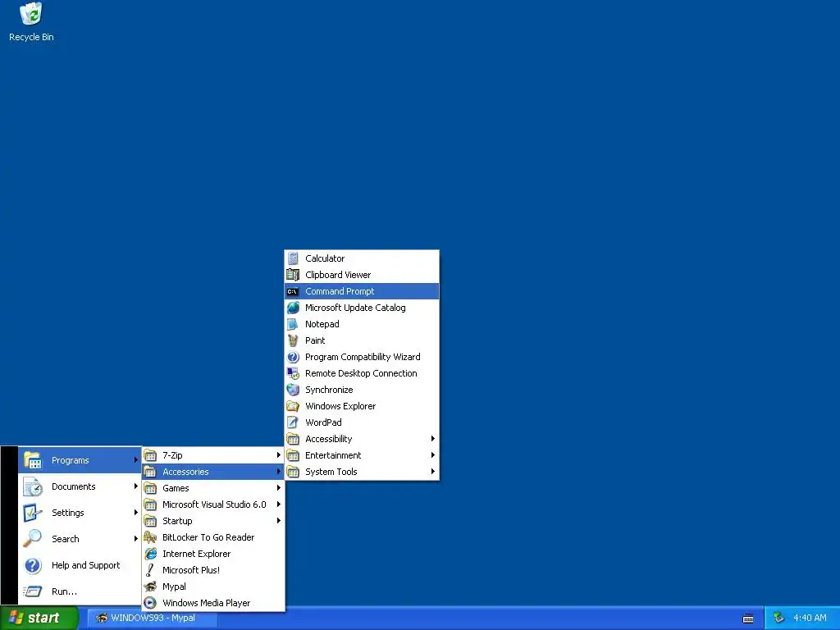The width and height of the screenshot is (840, 630).
Task: Click the Paint brush-cup icon
Action: (293, 340)
